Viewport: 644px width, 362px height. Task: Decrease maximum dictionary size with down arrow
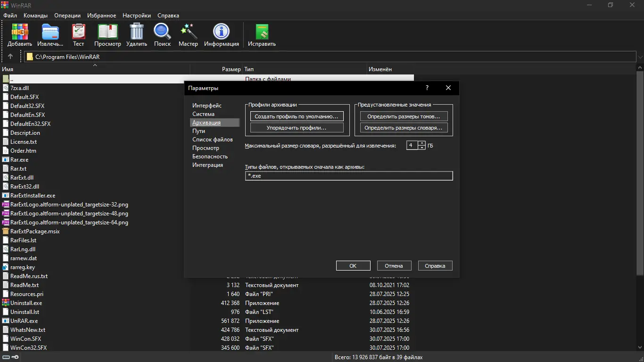pos(421,148)
